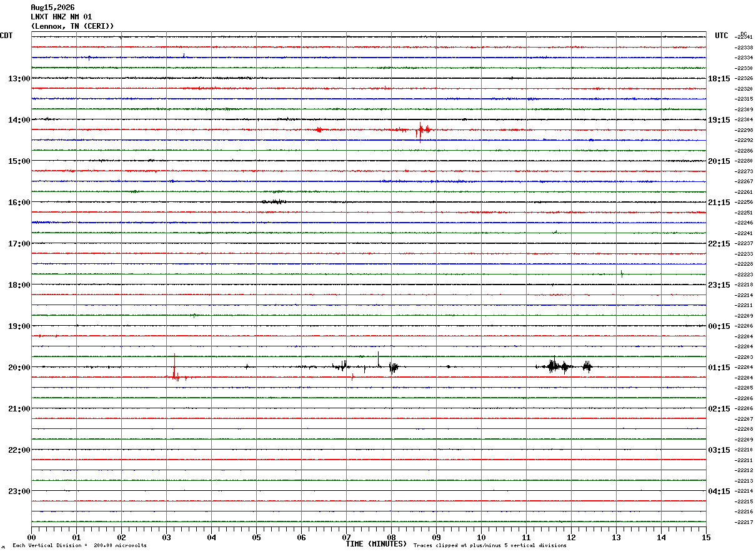Click the LNXT HNZ NM 01 station label
The height and width of the screenshot is (554, 756).
[x=61, y=17]
